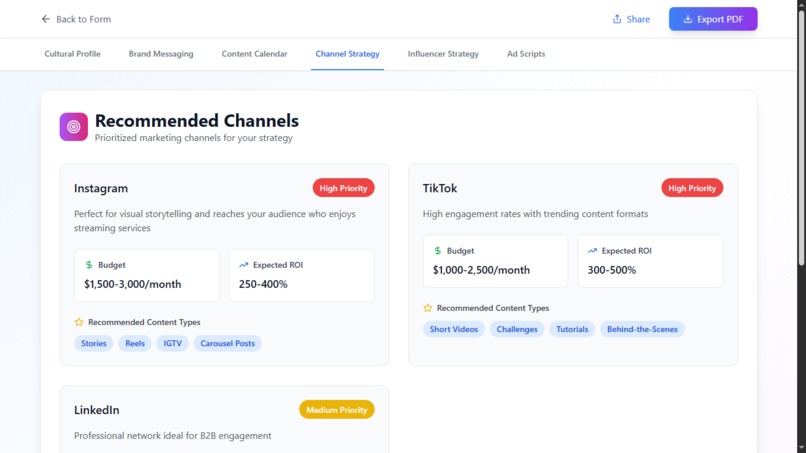This screenshot has width=806, height=453.
Task: Open the Cultural Profile tab
Action: coord(72,53)
